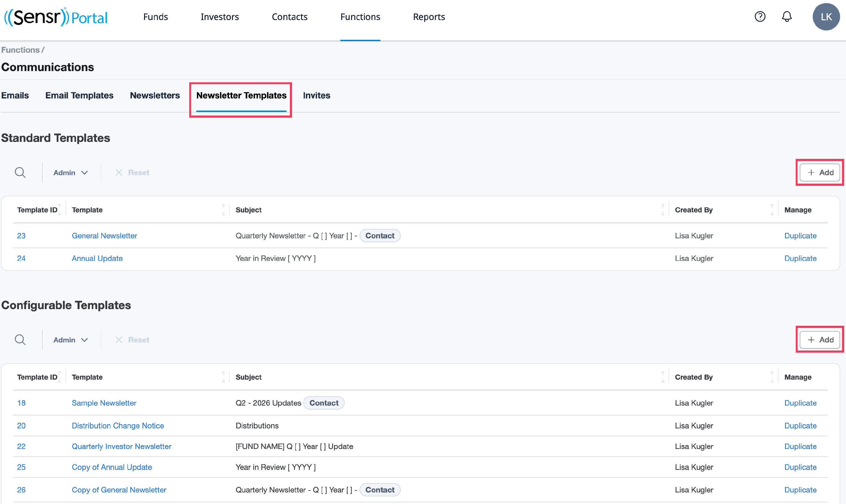This screenshot has height=504, width=846.
Task: Click the Standard Templates heading
Action: click(x=56, y=138)
